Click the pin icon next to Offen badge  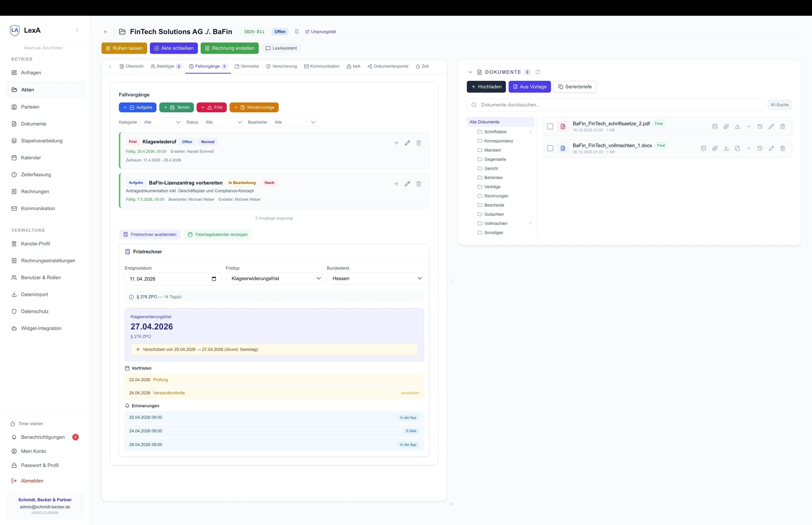coord(297,32)
